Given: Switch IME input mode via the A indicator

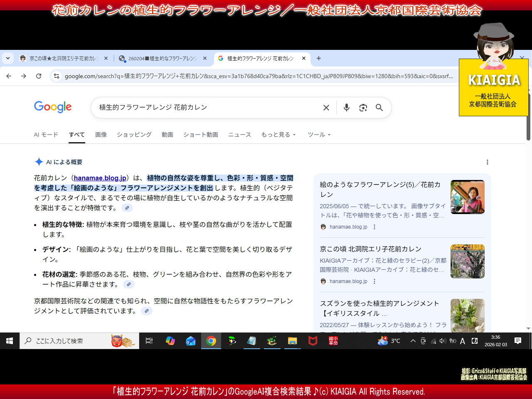Looking at the screenshot, I should pos(463,341).
